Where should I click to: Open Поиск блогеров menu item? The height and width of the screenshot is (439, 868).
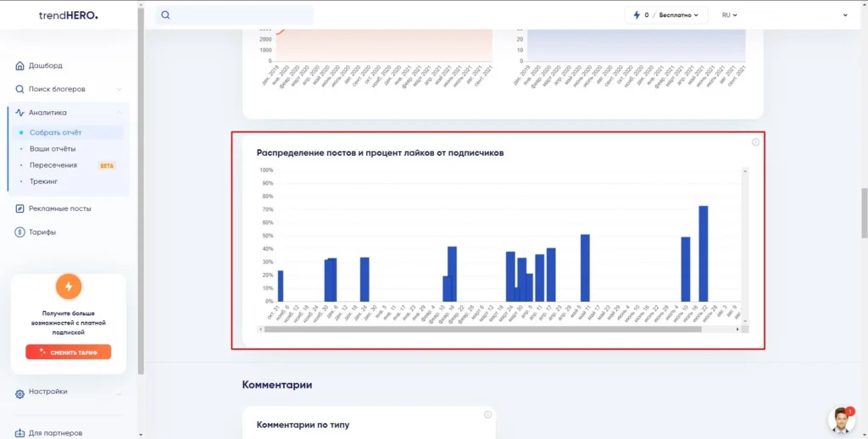point(57,89)
